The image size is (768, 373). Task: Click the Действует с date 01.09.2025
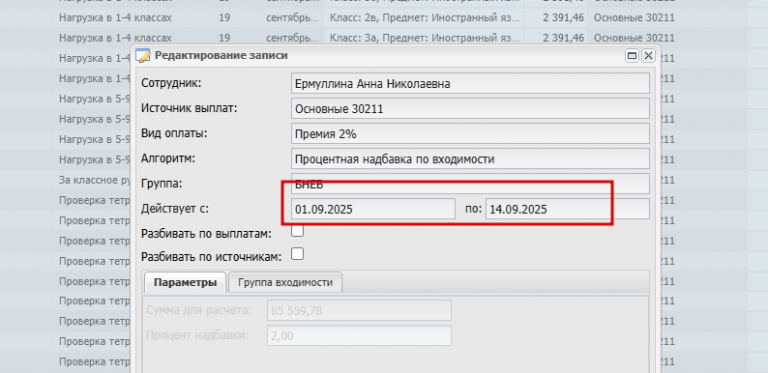(373, 209)
